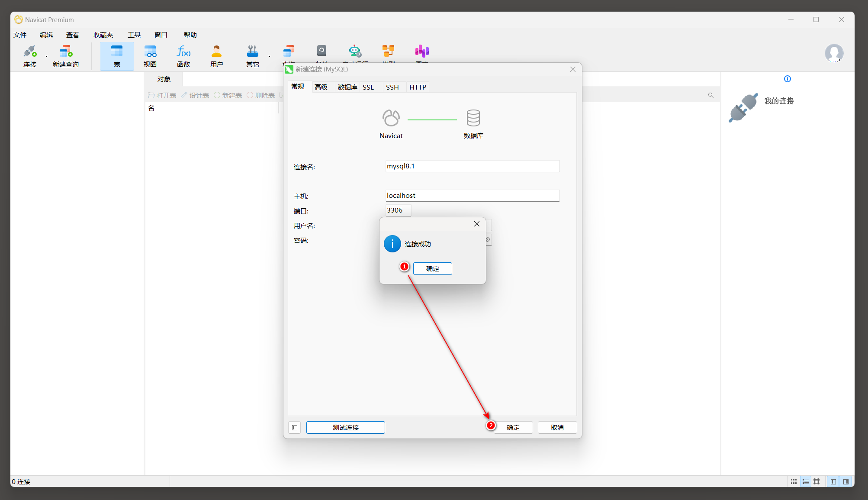Viewport: 868px width, 500px height.
Task: Click the search magnifier icon in object pane
Action: [710, 95]
